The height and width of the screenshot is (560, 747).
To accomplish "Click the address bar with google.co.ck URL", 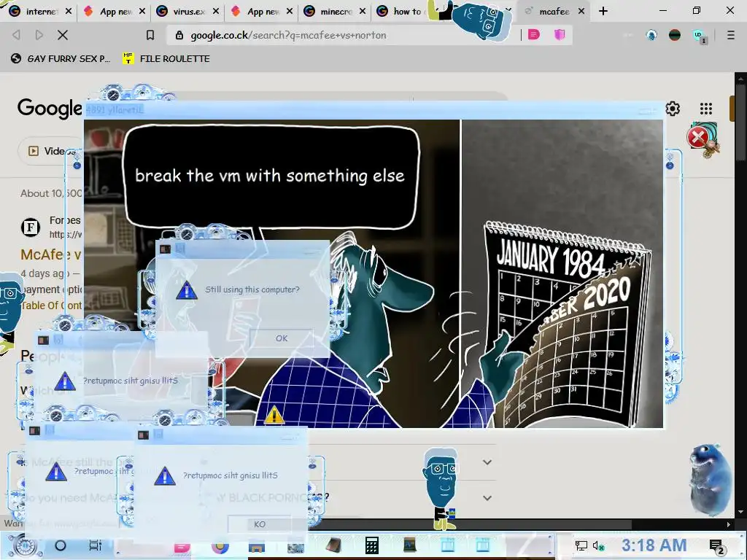I will tap(343, 35).
